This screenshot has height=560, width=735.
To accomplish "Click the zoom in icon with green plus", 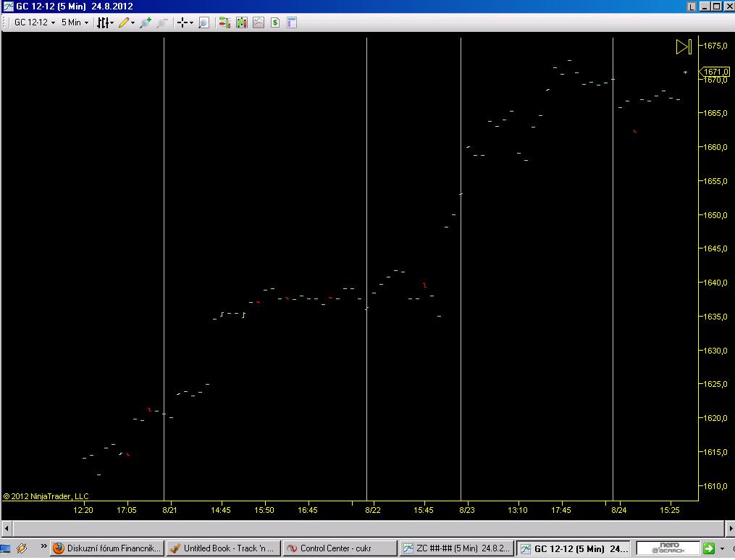I will [146, 22].
